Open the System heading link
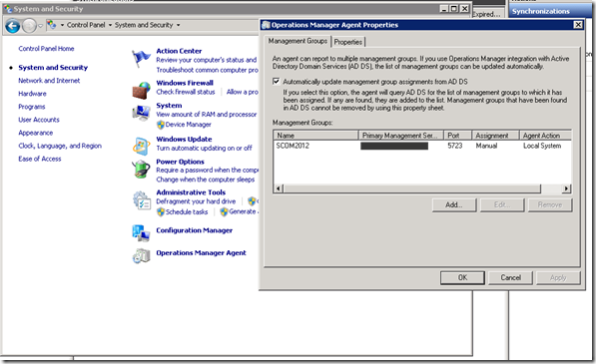Image resolution: width=596 pixels, height=364 pixels. pyautogui.click(x=169, y=105)
